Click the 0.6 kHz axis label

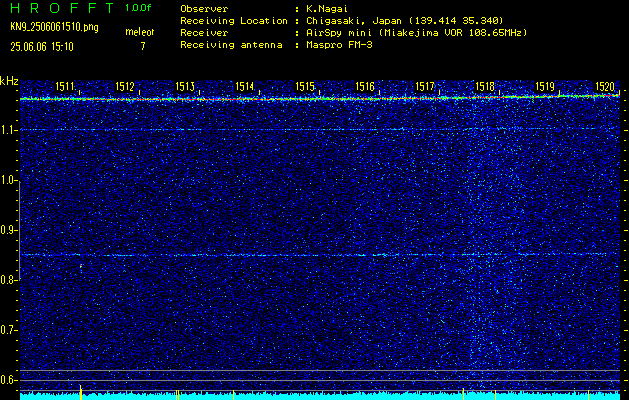click(x=8, y=380)
